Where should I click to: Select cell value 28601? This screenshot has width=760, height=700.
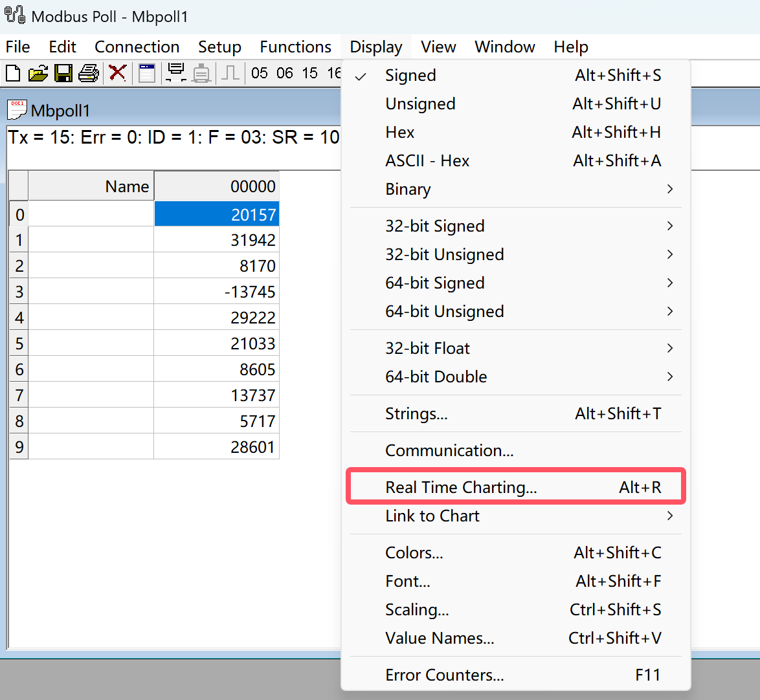(x=217, y=446)
